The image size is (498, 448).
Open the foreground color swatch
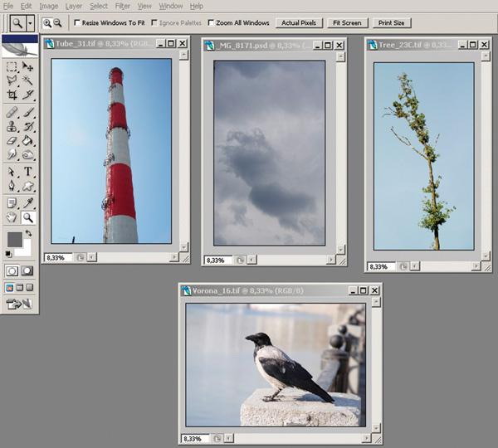(14, 240)
